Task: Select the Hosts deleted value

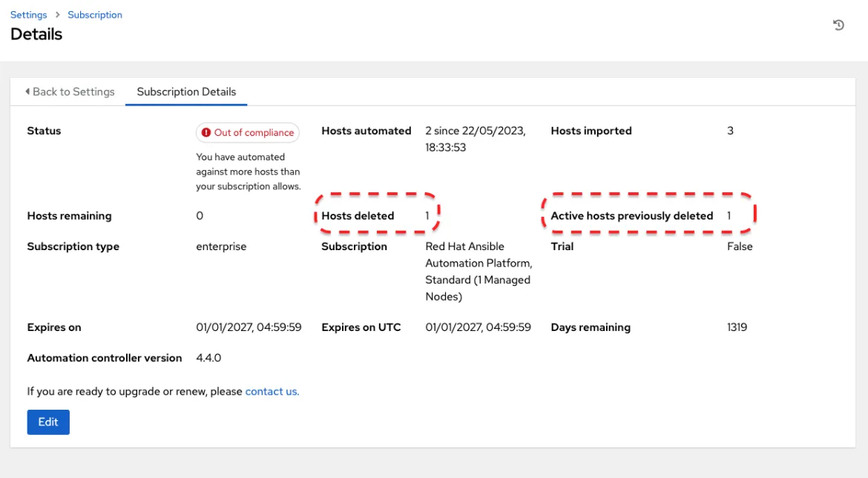Action: coord(427,215)
